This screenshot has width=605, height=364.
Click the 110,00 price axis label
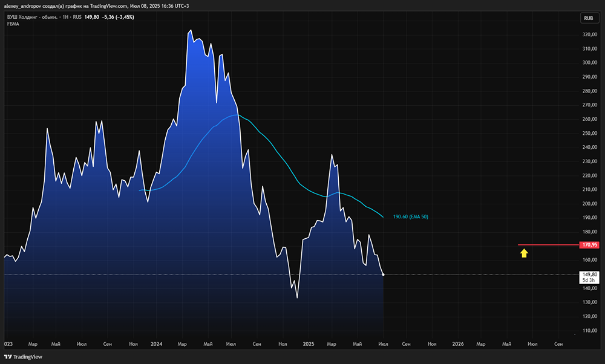pyautogui.click(x=589, y=331)
